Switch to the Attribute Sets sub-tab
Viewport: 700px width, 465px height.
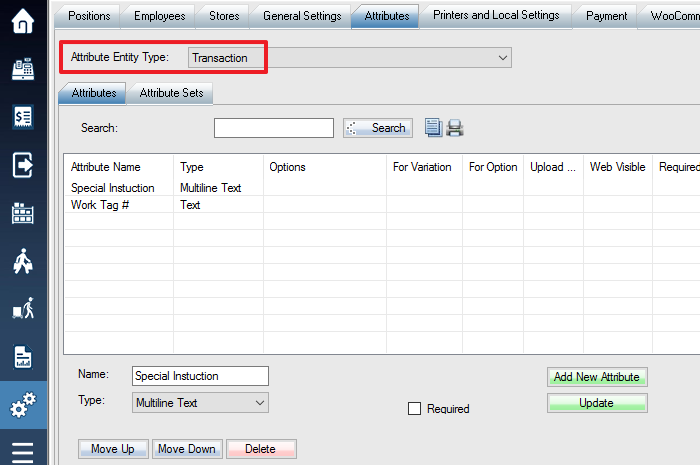[171, 93]
